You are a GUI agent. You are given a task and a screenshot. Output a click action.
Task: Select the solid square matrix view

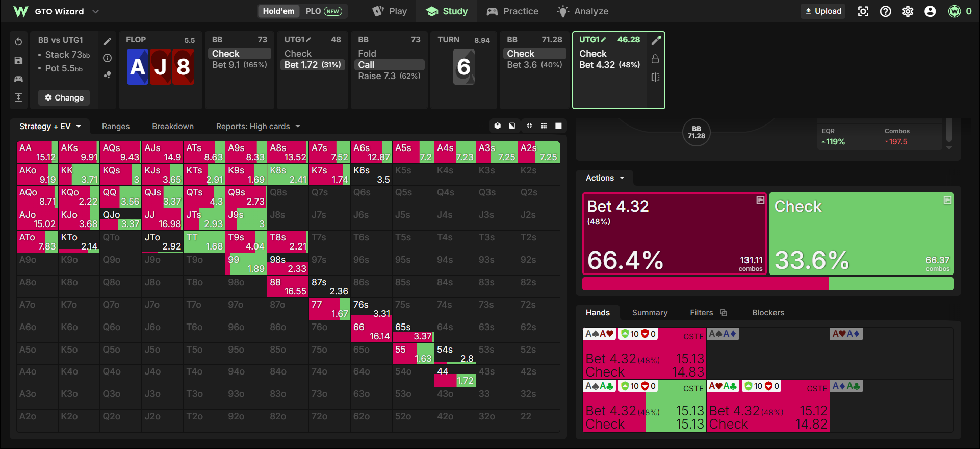(559, 126)
